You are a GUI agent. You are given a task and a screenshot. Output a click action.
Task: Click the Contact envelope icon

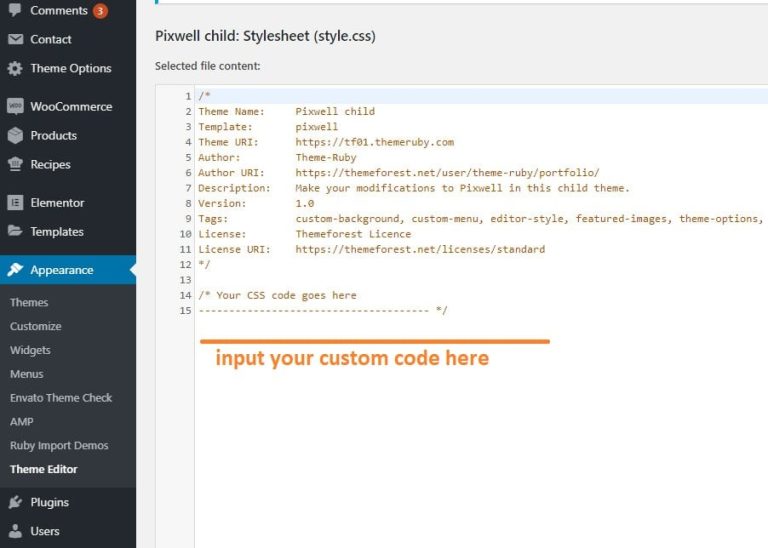click(15, 39)
